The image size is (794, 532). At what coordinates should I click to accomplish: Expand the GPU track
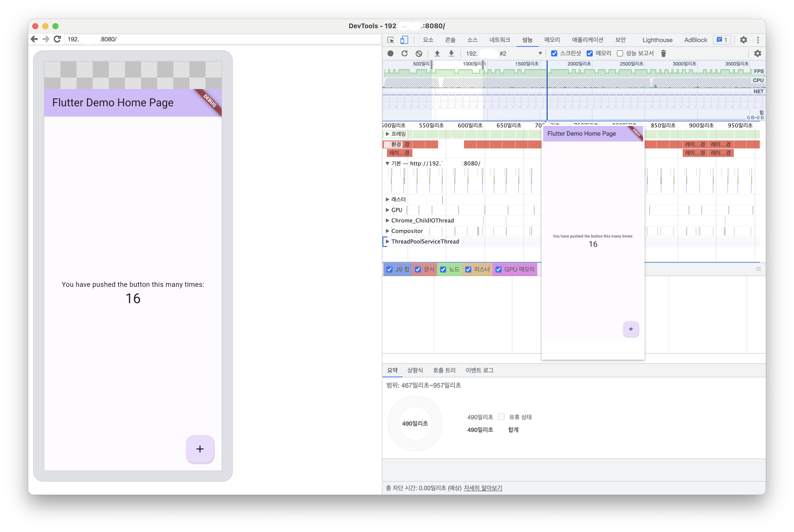[387, 210]
